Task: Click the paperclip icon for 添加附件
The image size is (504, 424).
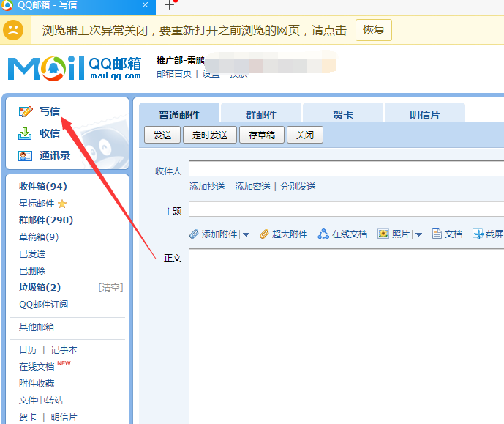Action: pos(194,234)
